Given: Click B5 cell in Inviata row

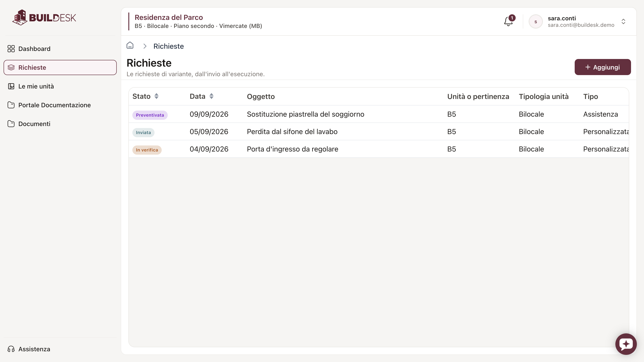Looking at the screenshot, I should pos(451,132).
